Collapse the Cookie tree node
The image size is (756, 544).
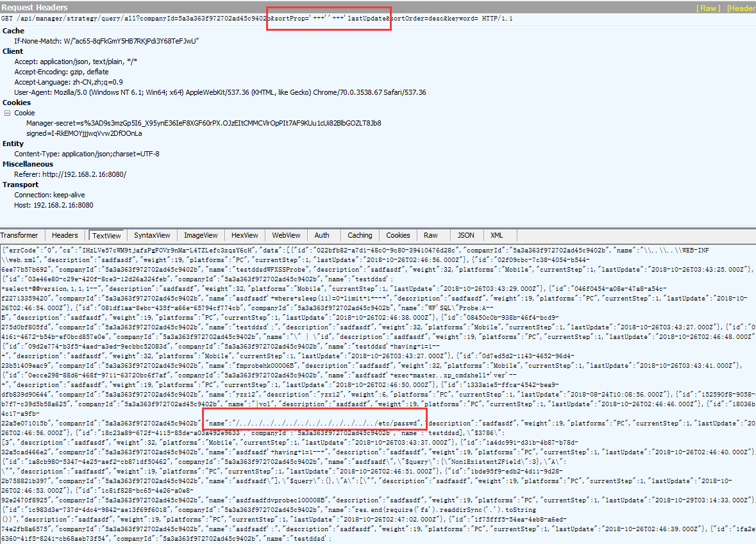point(7,113)
